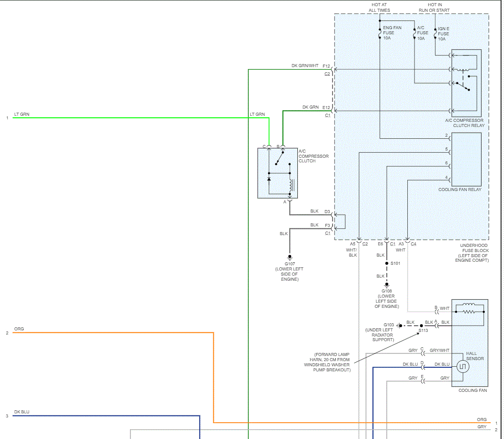
Task: Click the GRY/WHT wire label
Action: (x=440, y=350)
